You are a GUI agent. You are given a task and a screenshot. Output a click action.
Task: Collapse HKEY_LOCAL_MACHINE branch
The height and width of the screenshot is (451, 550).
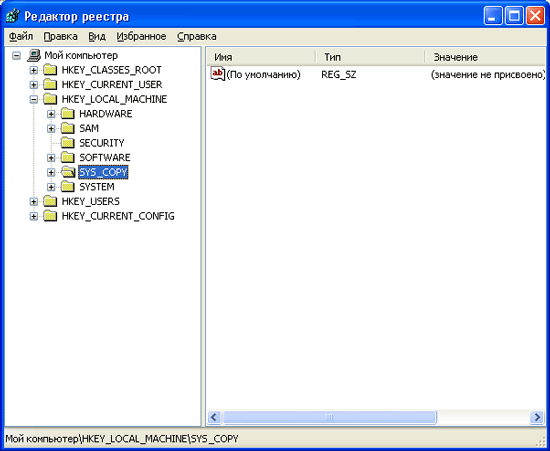(x=34, y=100)
